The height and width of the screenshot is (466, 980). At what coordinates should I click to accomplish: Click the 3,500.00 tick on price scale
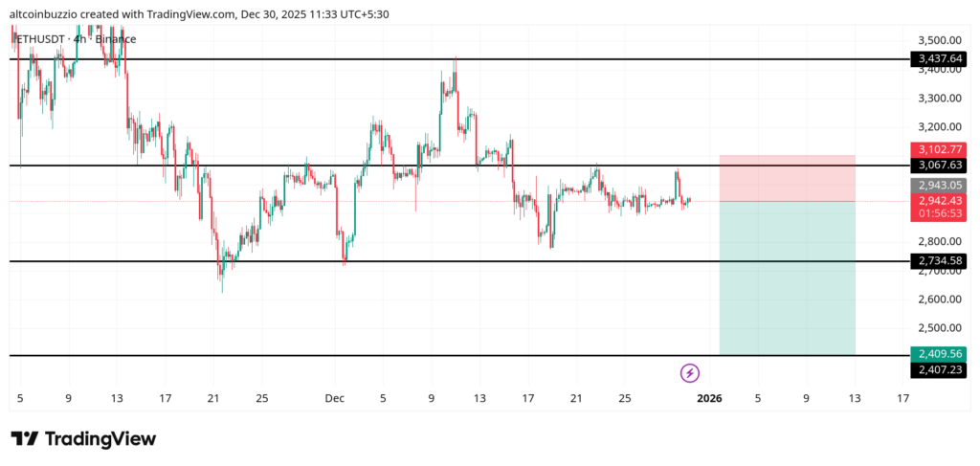pyautogui.click(x=938, y=40)
